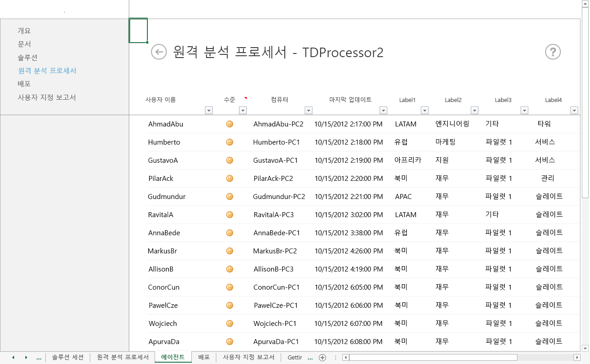Viewport: 590px width, 364px height.
Task: Select the 에이전트 sheet tab
Action: [x=173, y=357]
